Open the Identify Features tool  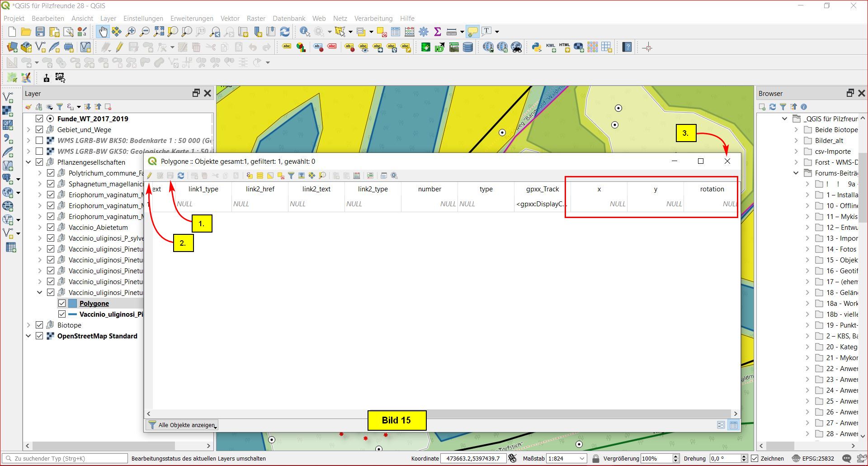pyautogui.click(x=305, y=32)
